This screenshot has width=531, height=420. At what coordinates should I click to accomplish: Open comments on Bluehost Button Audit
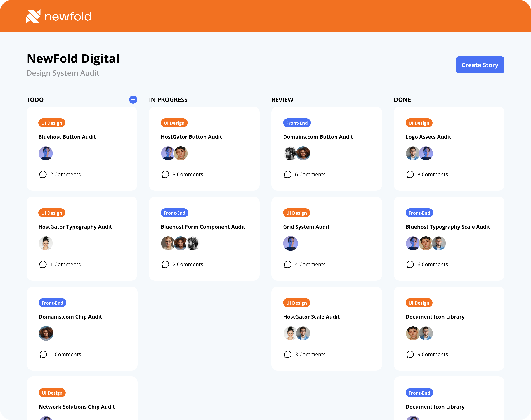(x=60, y=174)
